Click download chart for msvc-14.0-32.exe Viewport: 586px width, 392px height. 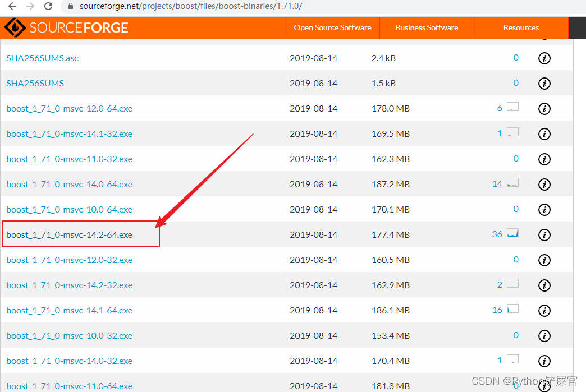point(513,359)
